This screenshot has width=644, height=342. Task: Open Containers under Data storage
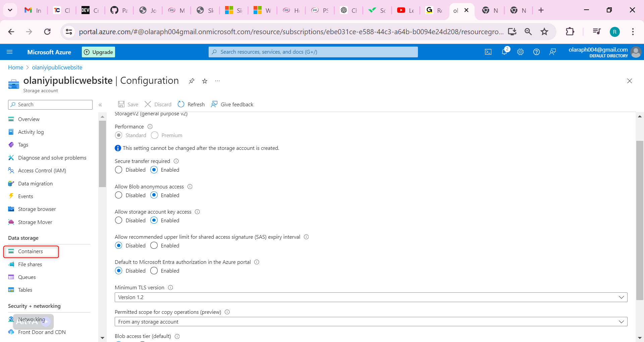[31, 251]
